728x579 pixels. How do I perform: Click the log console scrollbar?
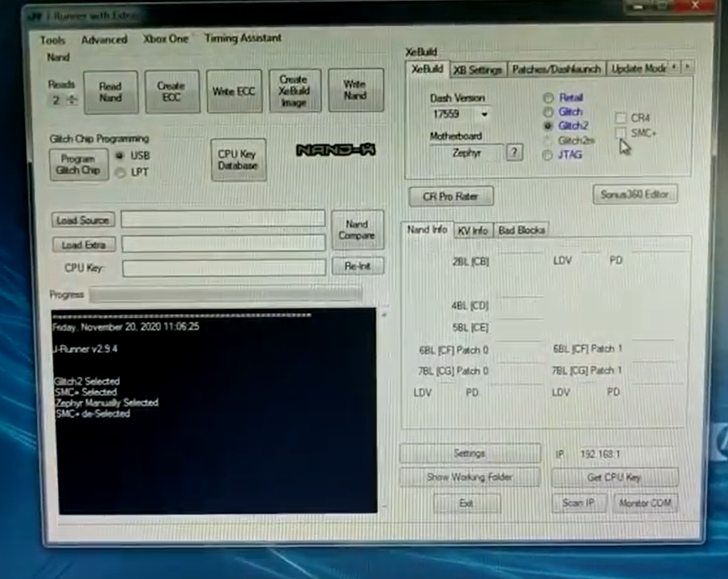(x=383, y=411)
